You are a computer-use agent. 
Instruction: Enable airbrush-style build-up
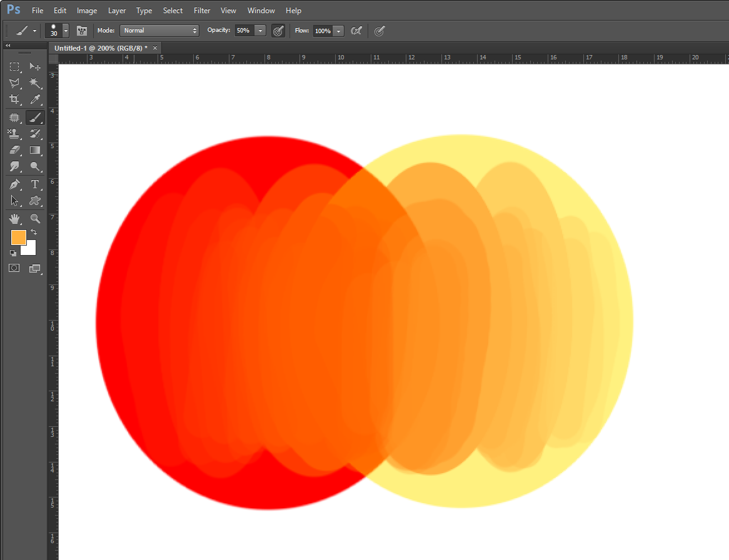356,31
